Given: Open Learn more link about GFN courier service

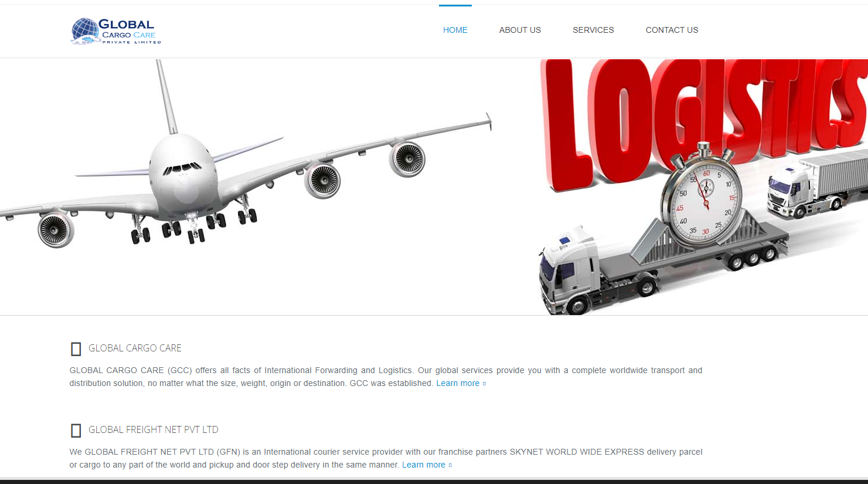Looking at the screenshot, I should pos(424,465).
